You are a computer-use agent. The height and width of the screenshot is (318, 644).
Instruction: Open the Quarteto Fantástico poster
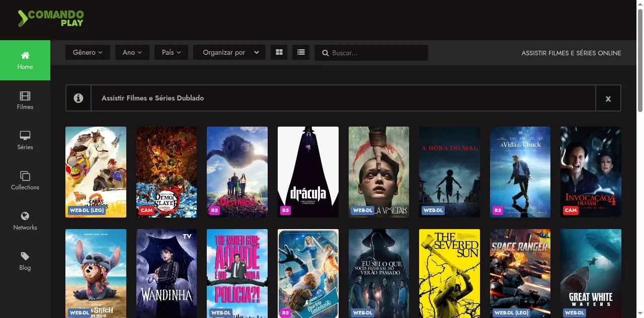pyautogui.click(x=308, y=273)
